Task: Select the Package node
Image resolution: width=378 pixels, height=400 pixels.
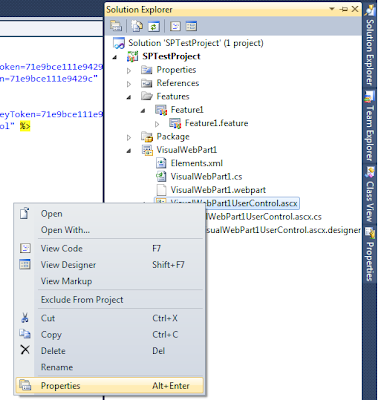Action: point(173,136)
